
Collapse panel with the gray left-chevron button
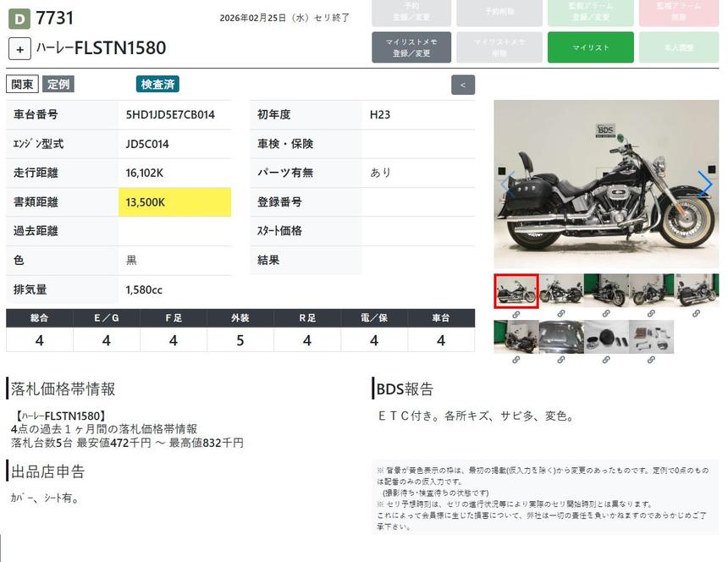point(463,85)
